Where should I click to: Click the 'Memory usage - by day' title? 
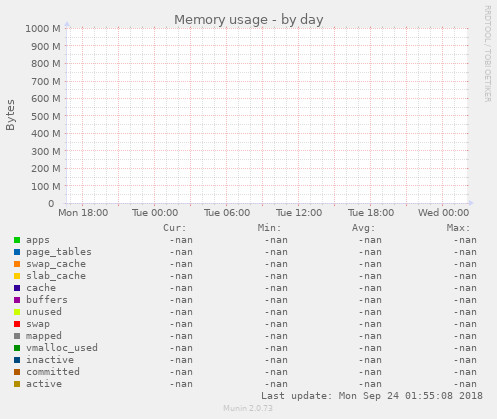tap(249, 20)
